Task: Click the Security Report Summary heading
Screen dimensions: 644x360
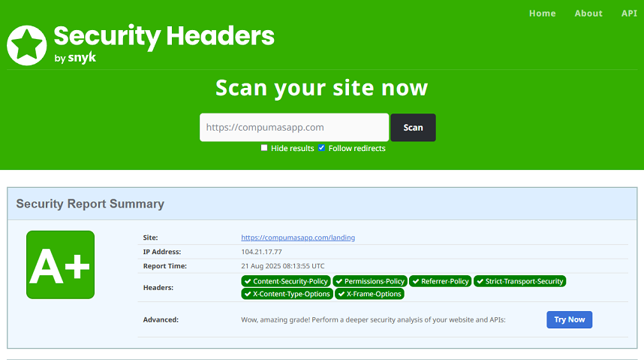Action: (x=90, y=204)
